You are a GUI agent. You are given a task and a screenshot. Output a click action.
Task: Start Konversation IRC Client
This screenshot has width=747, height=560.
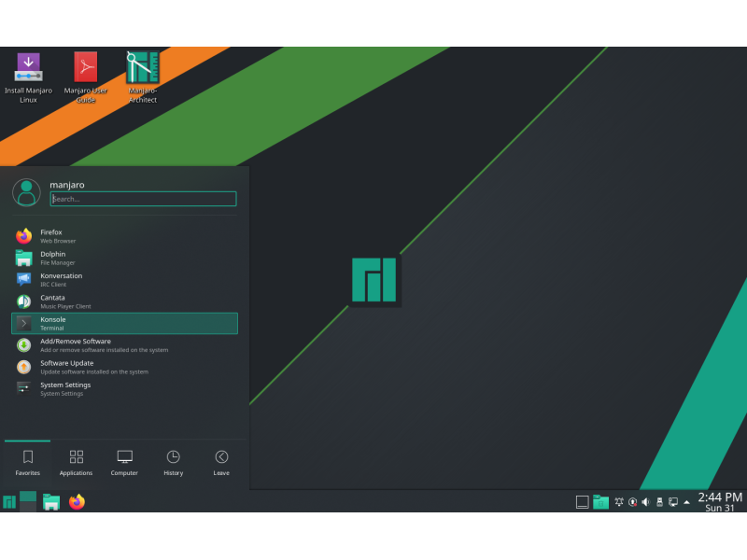coord(124,280)
